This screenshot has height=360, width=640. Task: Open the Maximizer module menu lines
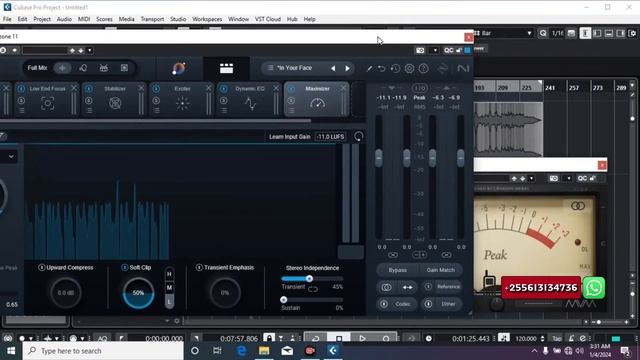[291, 110]
